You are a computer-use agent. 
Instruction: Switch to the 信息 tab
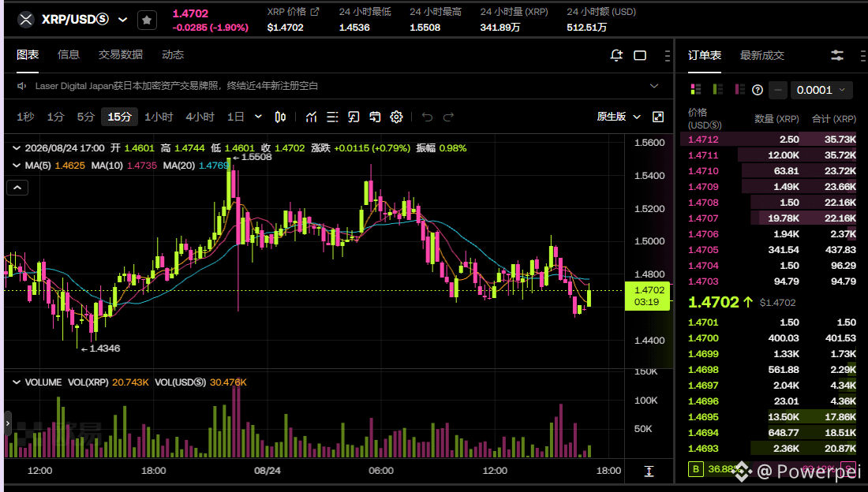(69, 54)
